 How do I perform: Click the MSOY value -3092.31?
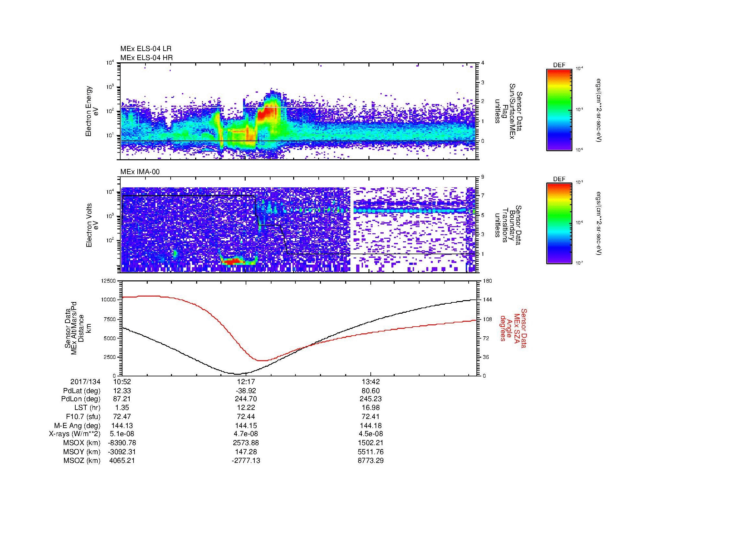(122, 452)
